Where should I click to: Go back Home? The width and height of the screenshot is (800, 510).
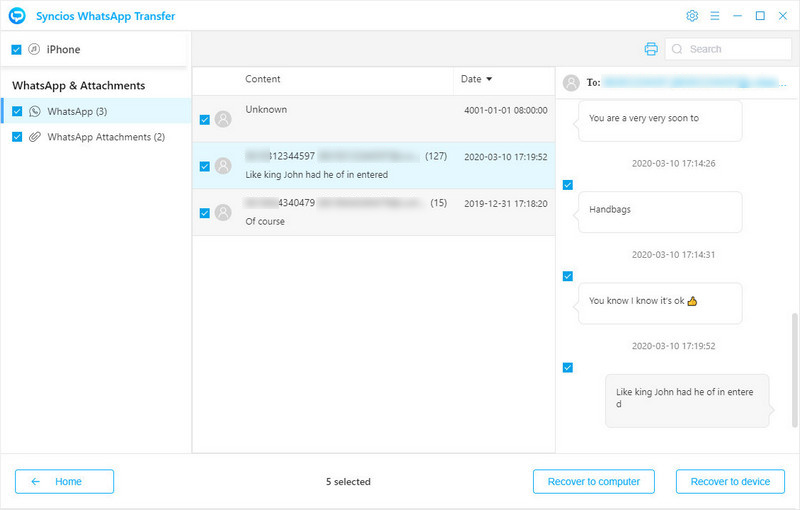pos(64,481)
